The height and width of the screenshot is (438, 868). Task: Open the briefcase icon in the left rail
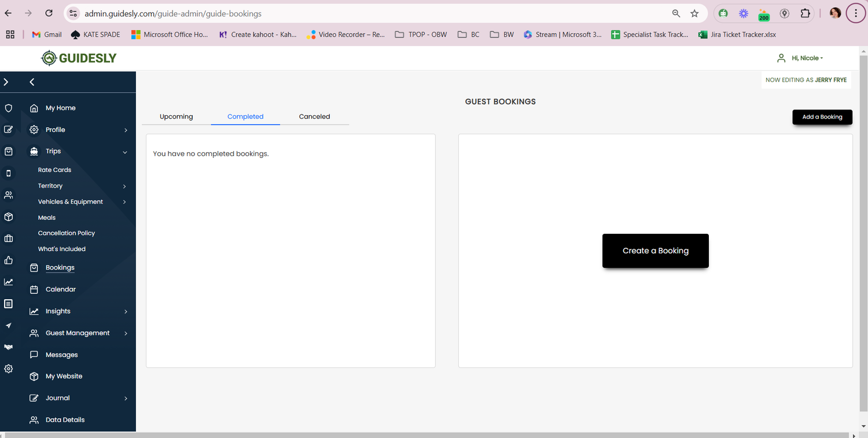[x=9, y=238]
